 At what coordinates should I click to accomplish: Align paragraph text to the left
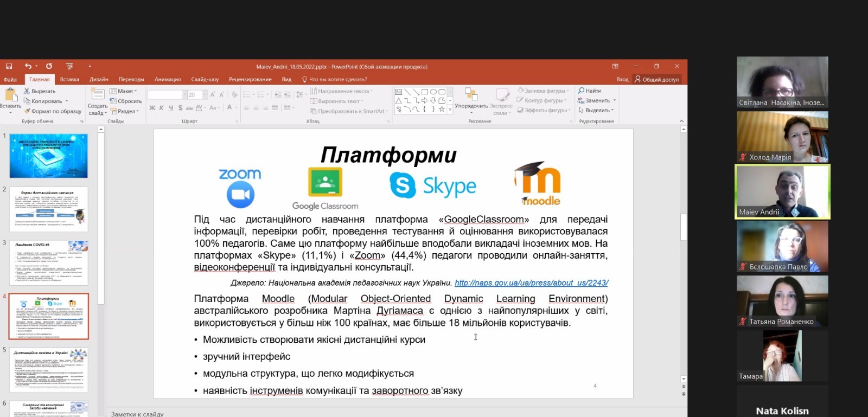[247, 108]
